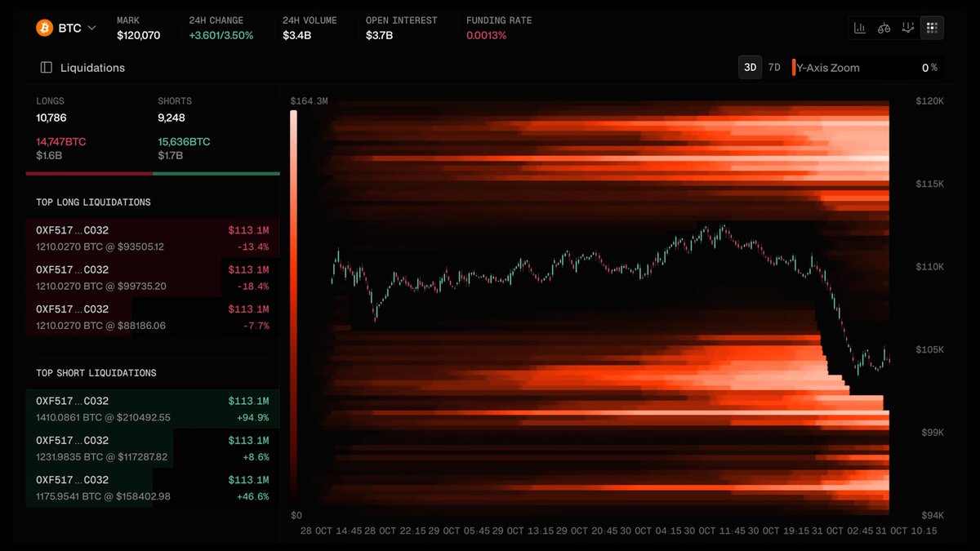This screenshot has width=980, height=551.
Task: Click the Mark price $120,070
Action: (138, 35)
